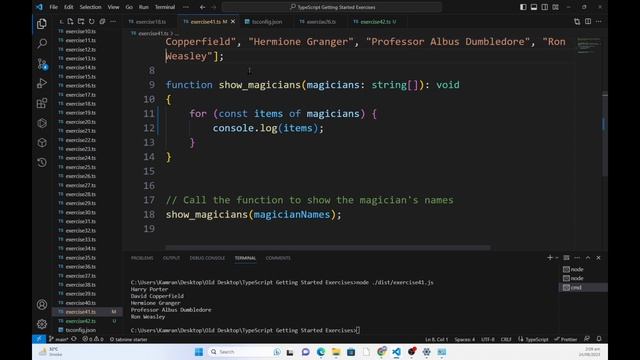The height and width of the screenshot is (360, 640).
Task: Toggle the primary side bar layout icon
Action: coord(523,7)
